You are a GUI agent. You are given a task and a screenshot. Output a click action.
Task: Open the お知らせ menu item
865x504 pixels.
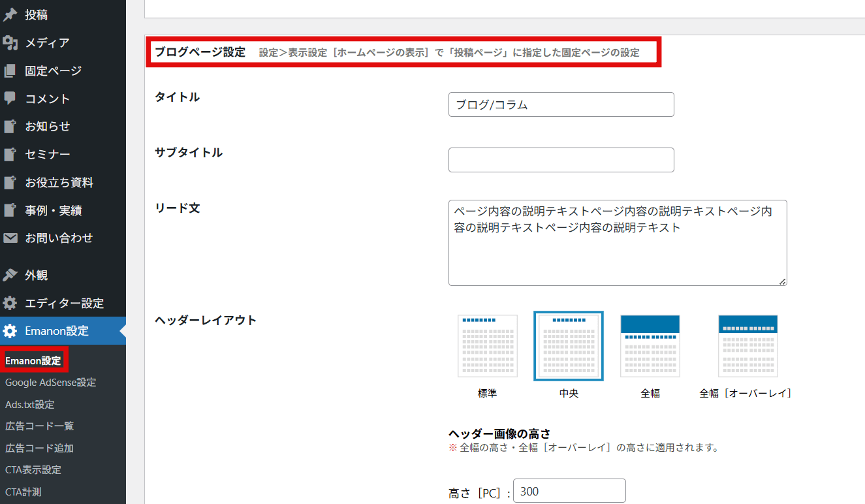[48, 127]
